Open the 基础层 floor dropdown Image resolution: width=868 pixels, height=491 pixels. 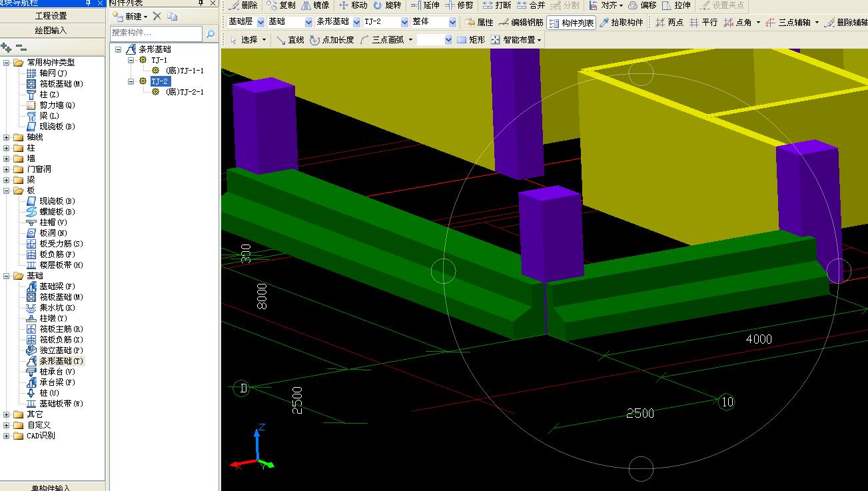pyautogui.click(x=260, y=22)
